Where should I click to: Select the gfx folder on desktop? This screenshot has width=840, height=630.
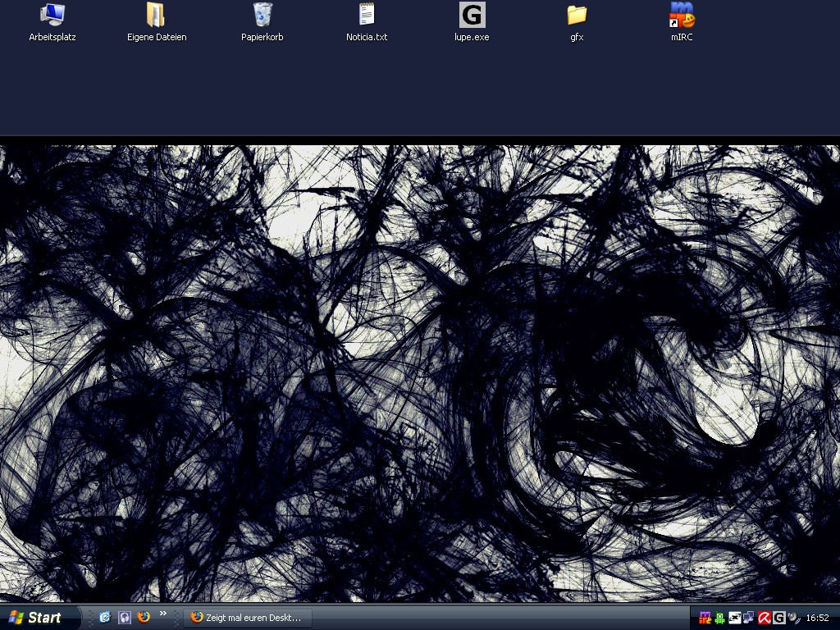pos(577,16)
